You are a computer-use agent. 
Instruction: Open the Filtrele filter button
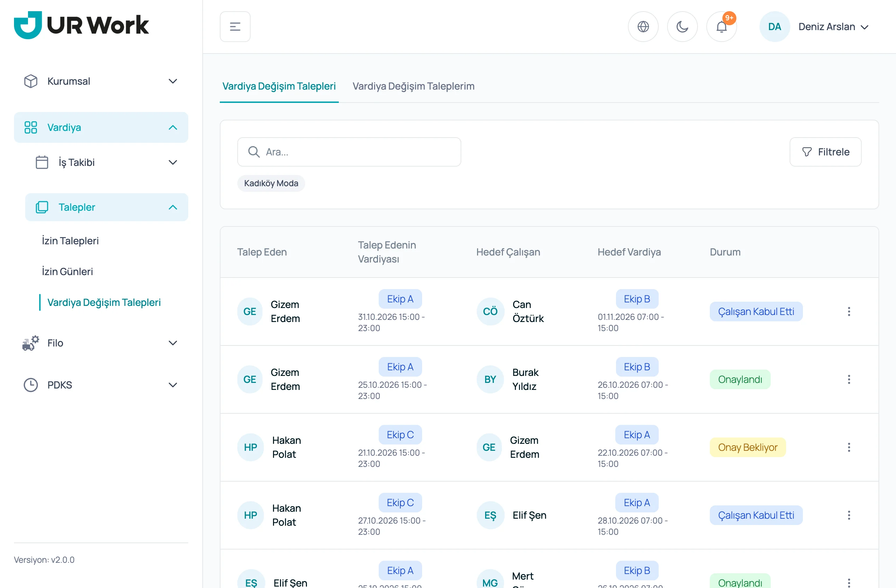click(825, 152)
